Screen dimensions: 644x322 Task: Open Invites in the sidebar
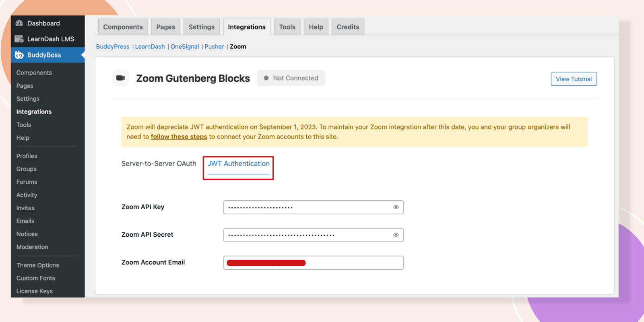click(25, 208)
